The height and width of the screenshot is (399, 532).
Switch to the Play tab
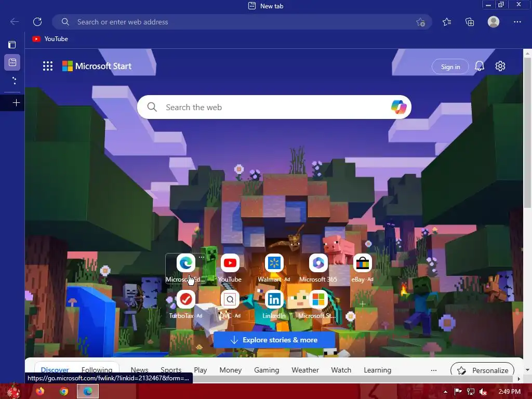point(201,370)
